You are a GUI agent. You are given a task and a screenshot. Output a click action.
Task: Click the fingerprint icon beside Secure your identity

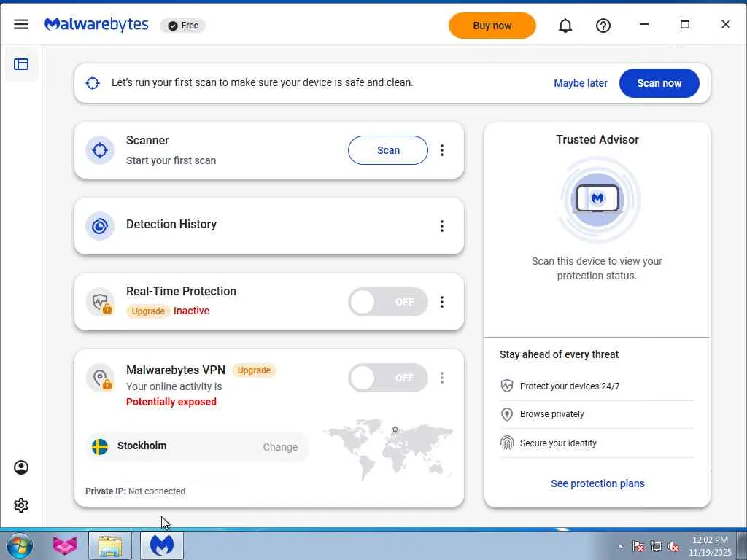click(x=507, y=443)
